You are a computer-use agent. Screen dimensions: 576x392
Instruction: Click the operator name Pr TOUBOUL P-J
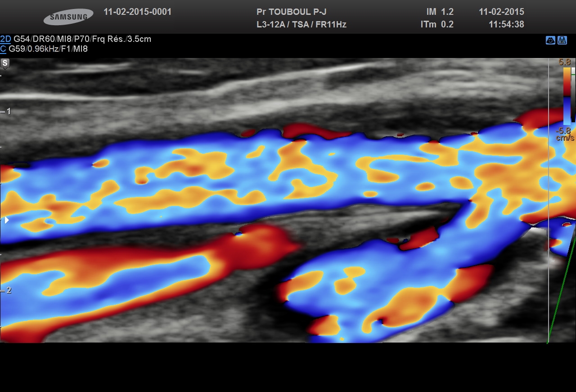coord(291,12)
